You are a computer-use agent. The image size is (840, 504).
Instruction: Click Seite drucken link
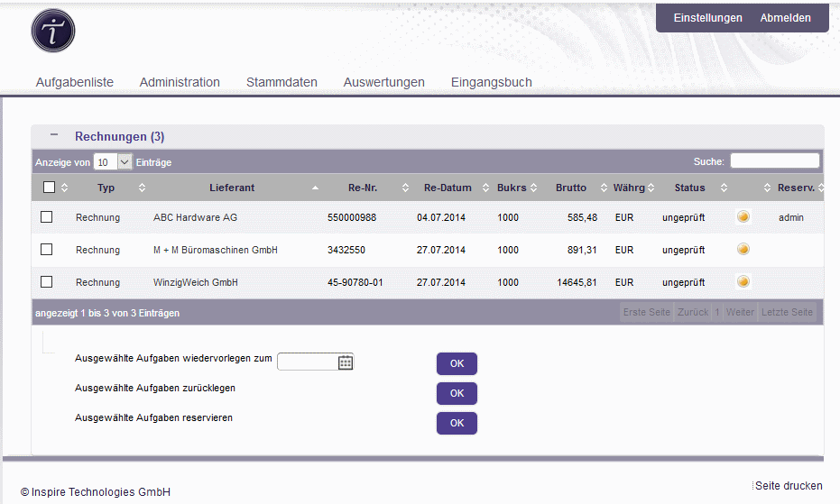tap(788, 486)
